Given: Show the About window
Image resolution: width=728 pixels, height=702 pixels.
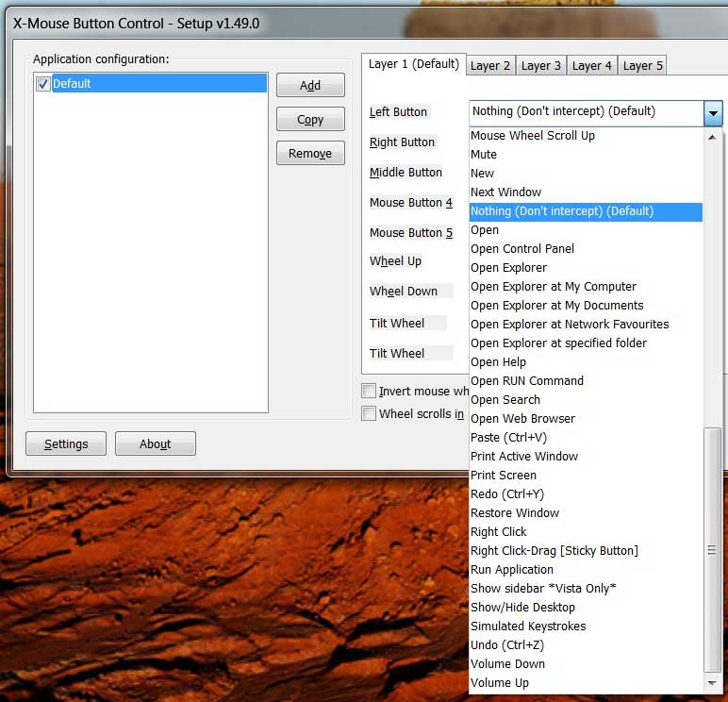Looking at the screenshot, I should point(156,444).
